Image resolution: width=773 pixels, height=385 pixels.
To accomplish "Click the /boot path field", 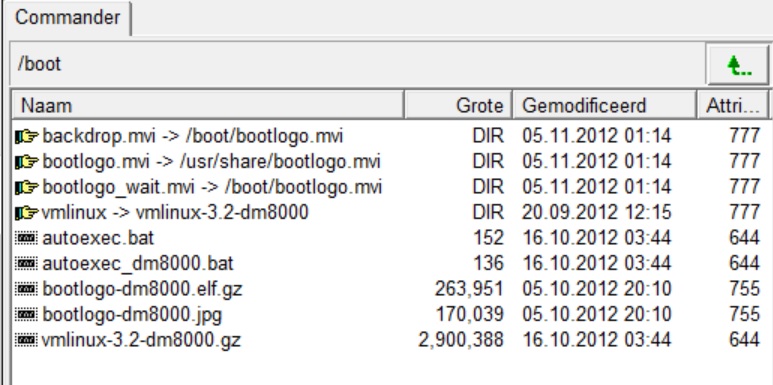I will point(358,65).
